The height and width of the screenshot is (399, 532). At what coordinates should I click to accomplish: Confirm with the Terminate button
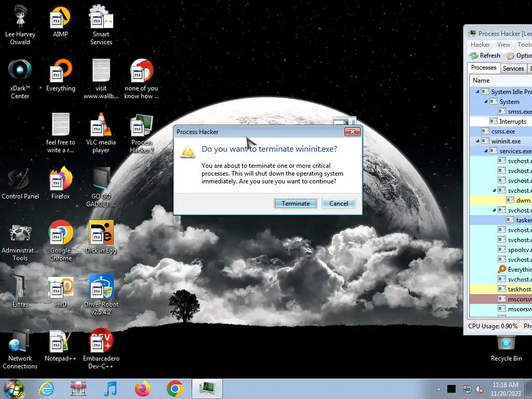296,203
